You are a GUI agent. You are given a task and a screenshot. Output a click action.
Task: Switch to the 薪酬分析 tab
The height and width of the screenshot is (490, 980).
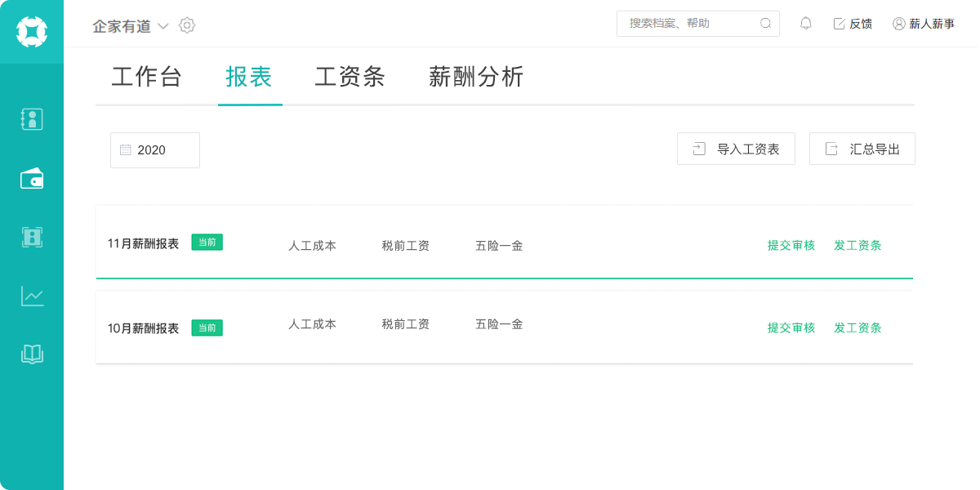[x=476, y=77]
